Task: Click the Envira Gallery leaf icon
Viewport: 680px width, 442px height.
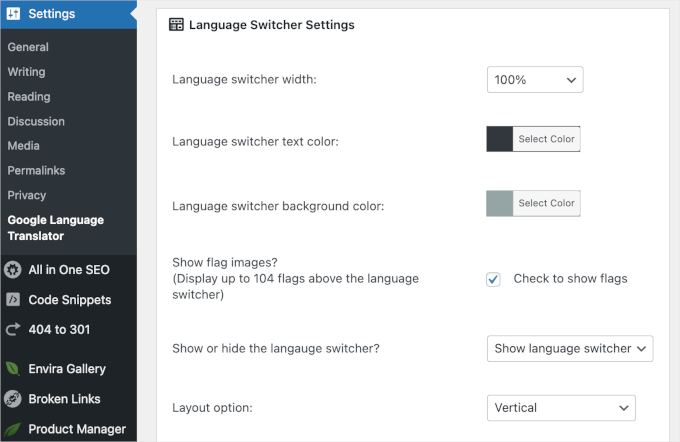Action: pyautogui.click(x=13, y=369)
